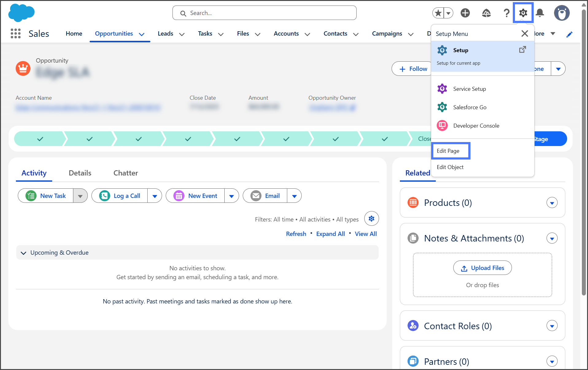Add this page to favorites star
This screenshot has width=588, height=370.
pyautogui.click(x=438, y=13)
